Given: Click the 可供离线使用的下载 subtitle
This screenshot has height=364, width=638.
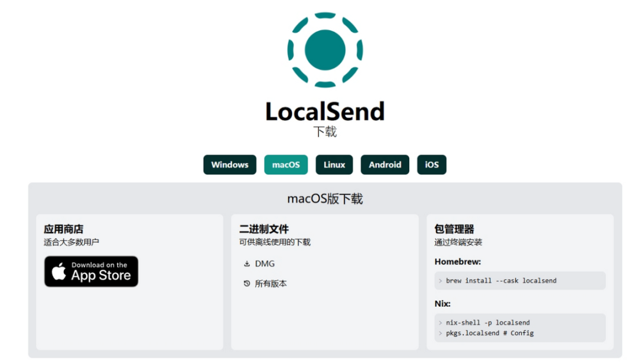Looking at the screenshot, I should [275, 242].
